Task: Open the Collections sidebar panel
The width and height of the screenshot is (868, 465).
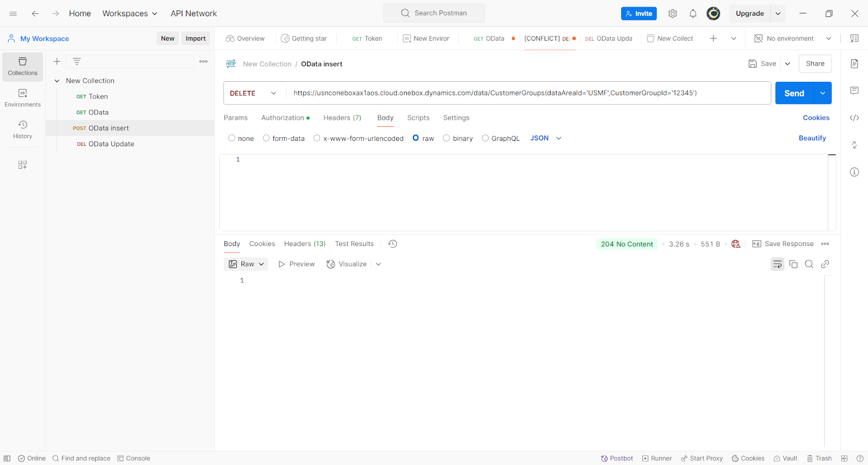Action: tap(23, 67)
